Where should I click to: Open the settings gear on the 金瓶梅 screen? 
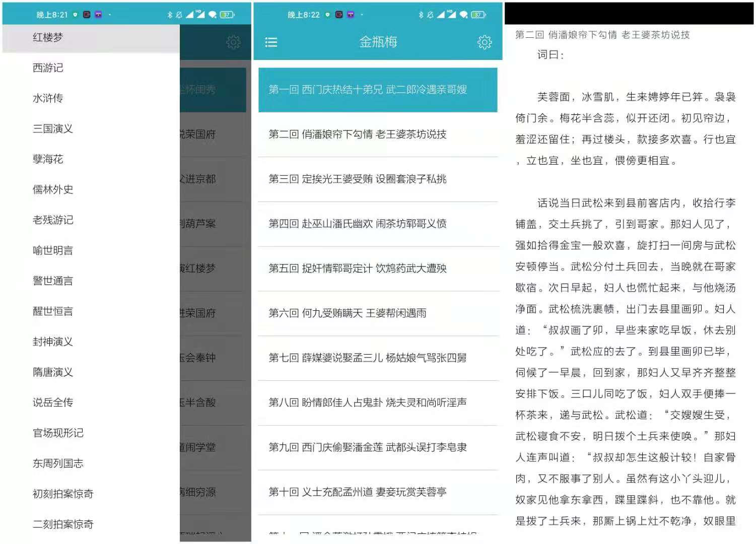(x=484, y=42)
